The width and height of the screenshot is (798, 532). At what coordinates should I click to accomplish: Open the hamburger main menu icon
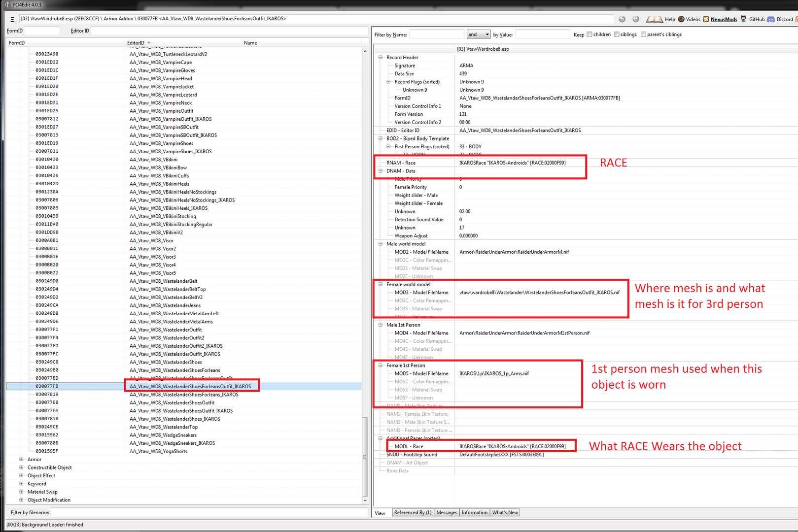point(12,19)
